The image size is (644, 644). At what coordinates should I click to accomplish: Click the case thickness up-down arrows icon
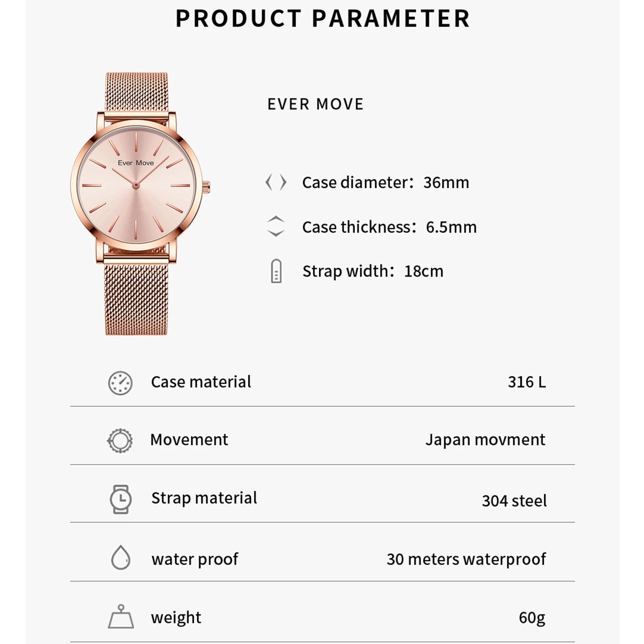(x=276, y=226)
